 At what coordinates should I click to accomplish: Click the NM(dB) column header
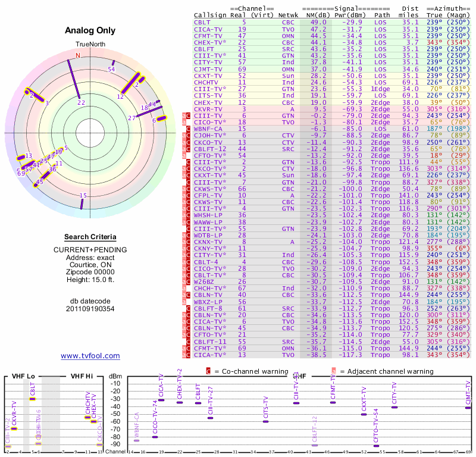click(x=318, y=15)
